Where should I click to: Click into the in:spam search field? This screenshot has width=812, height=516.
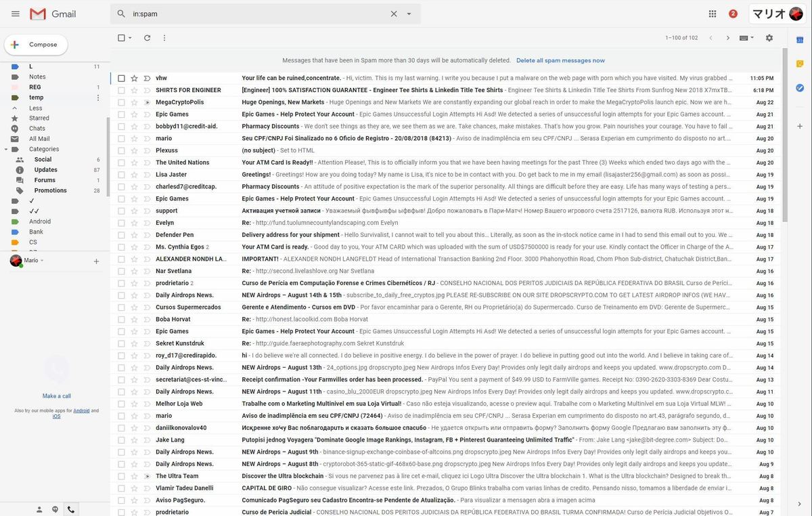pos(257,14)
